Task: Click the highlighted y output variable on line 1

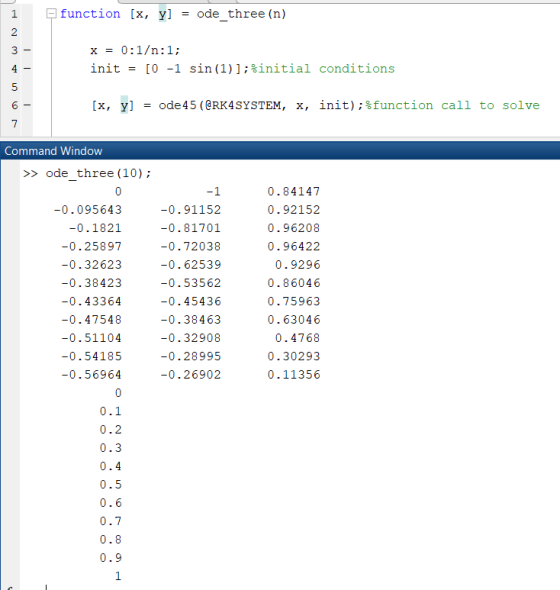Action: [162, 14]
